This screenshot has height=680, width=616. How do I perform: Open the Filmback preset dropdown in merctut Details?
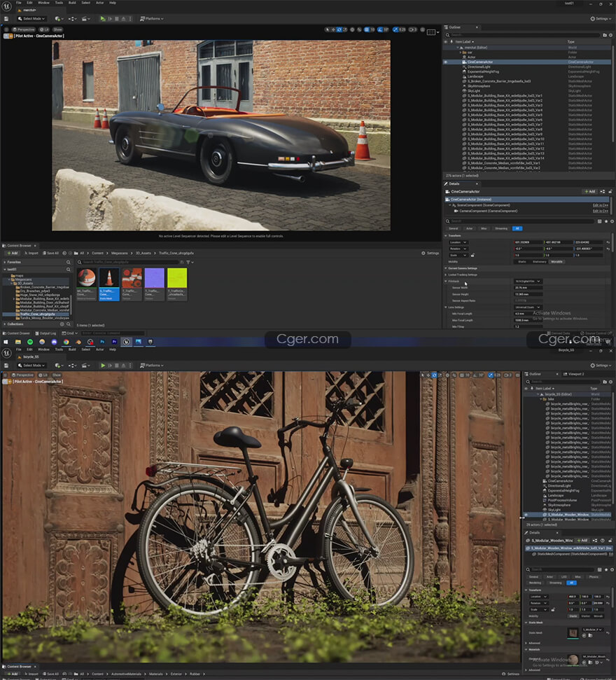pos(528,282)
